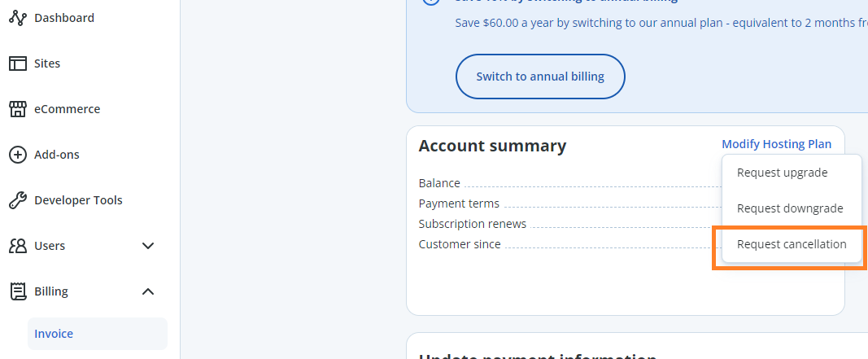Image resolution: width=868 pixels, height=359 pixels.
Task: Click the Account summary heading
Action: [x=492, y=146]
